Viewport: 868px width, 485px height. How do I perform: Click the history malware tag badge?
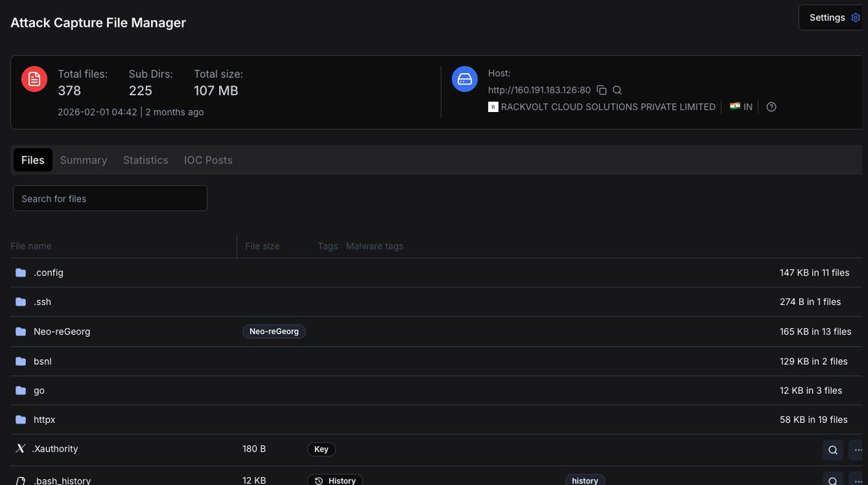click(585, 480)
